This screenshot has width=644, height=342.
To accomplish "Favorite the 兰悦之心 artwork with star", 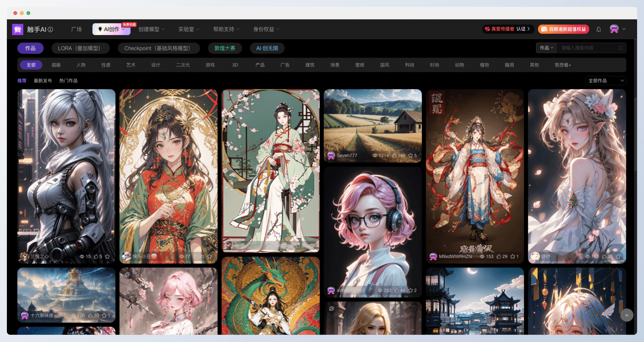I will (x=107, y=256).
